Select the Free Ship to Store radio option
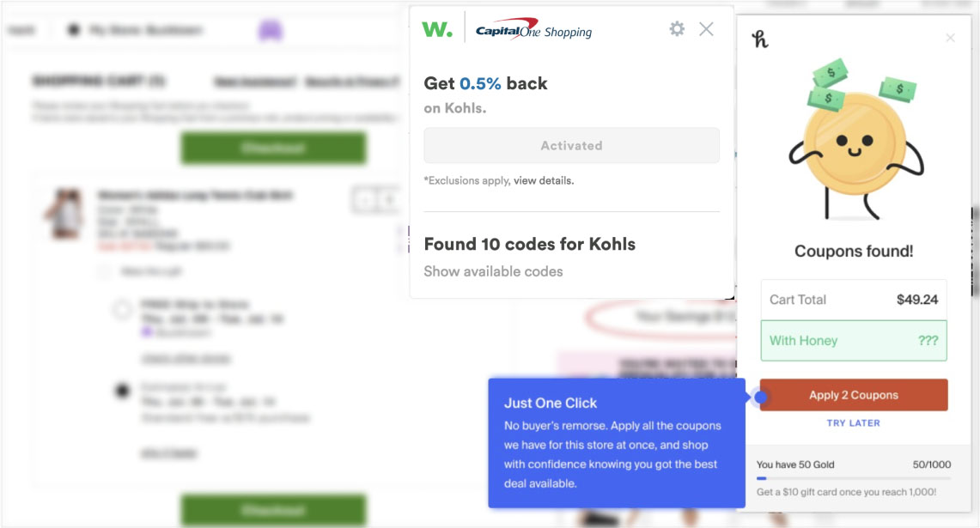The width and height of the screenshot is (980, 528). tap(122, 309)
